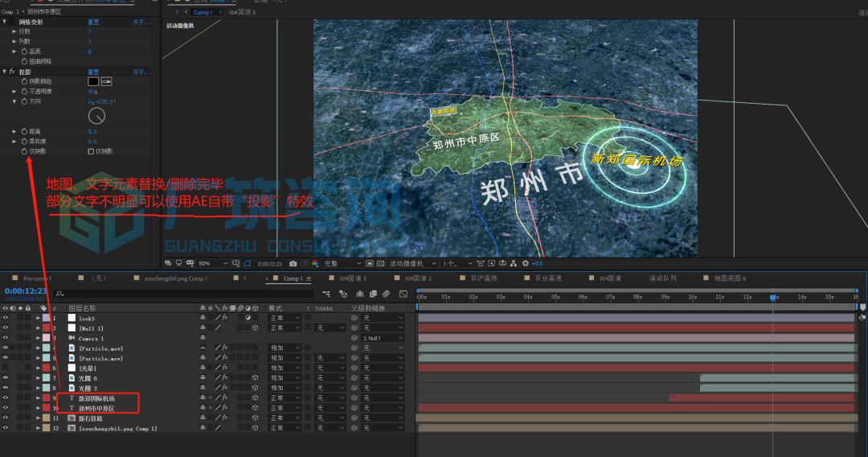The width and height of the screenshot is (868, 457).
Task: Toggle region of interest icon in viewer
Action: (x=369, y=263)
